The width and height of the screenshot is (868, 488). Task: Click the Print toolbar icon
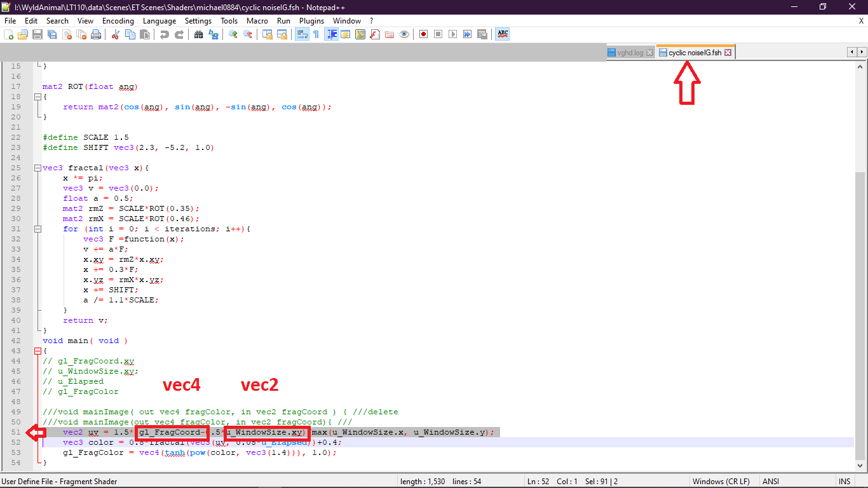click(96, 34)
